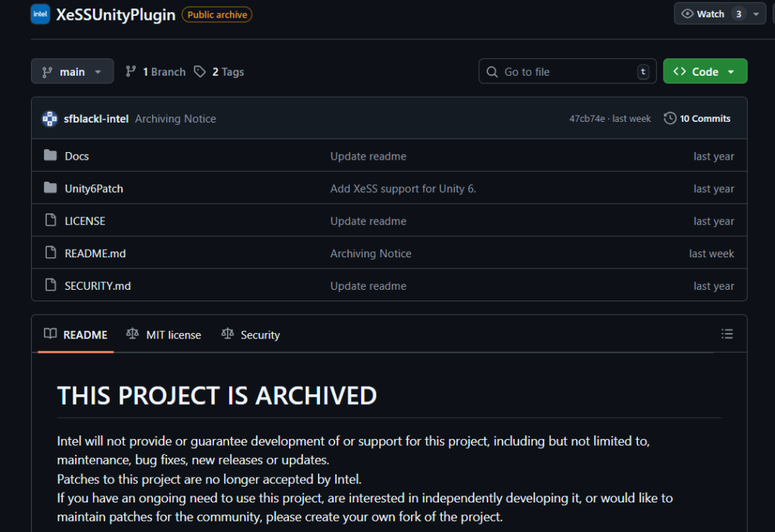The width and height of the screenshot is (775, 532).
Task: Open commit hash 47cb74e
Action: (x=587, y=119)
